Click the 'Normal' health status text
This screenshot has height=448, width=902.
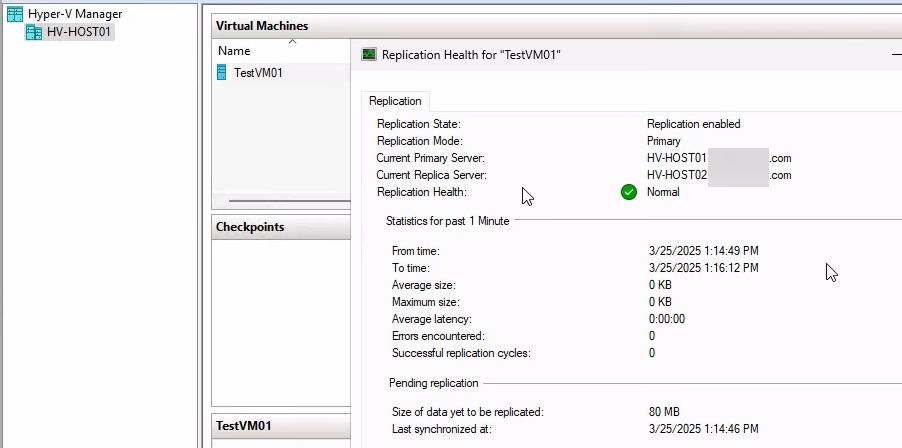click(663, 192)
